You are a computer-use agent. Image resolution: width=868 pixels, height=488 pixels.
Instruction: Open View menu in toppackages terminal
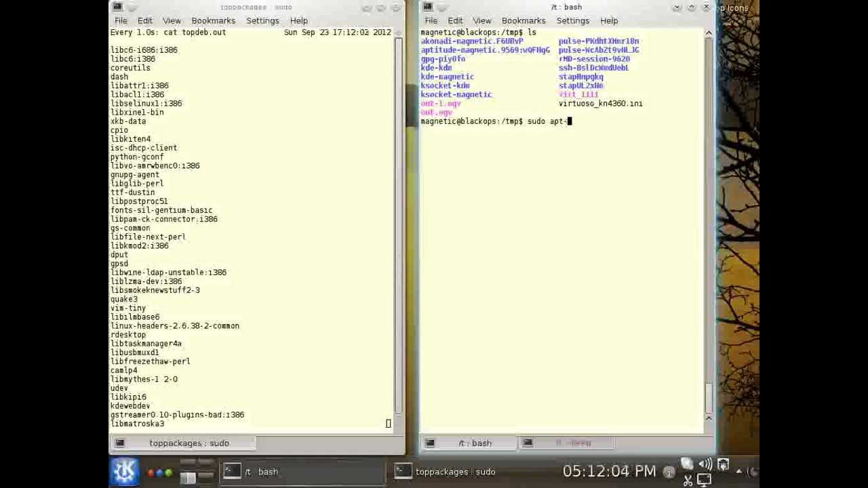[172, 20]
